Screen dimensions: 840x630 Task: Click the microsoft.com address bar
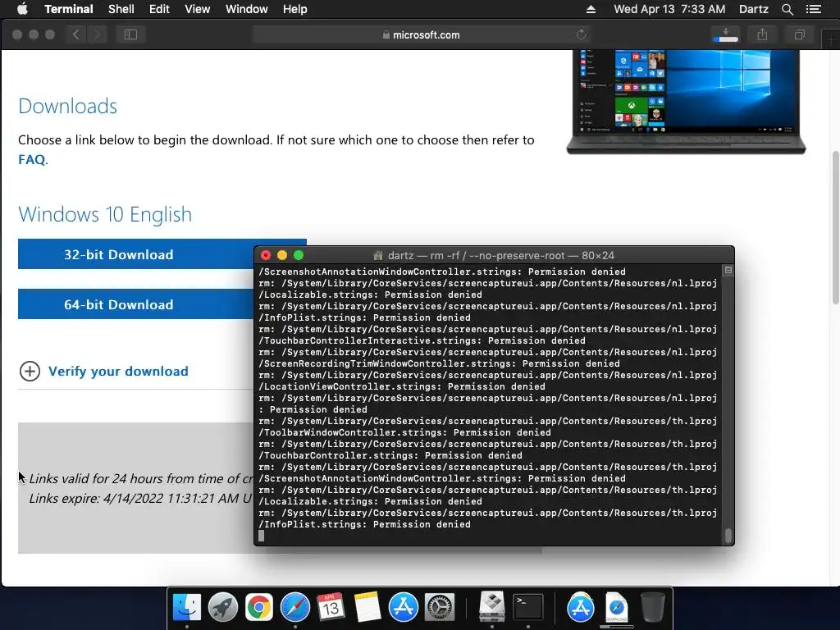tap(421, 34)
